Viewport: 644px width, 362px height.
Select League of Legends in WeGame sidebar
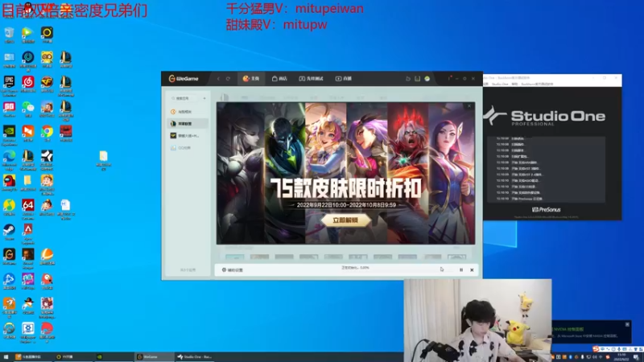188,124
